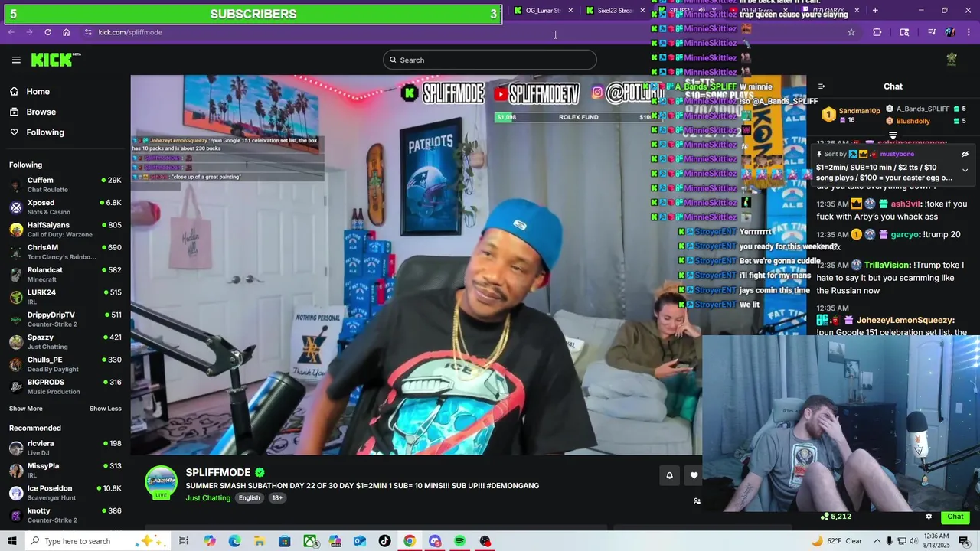980x551 pixels.
Task: Open browser extensions puzzle icon
Action: [x=877, y=32]
